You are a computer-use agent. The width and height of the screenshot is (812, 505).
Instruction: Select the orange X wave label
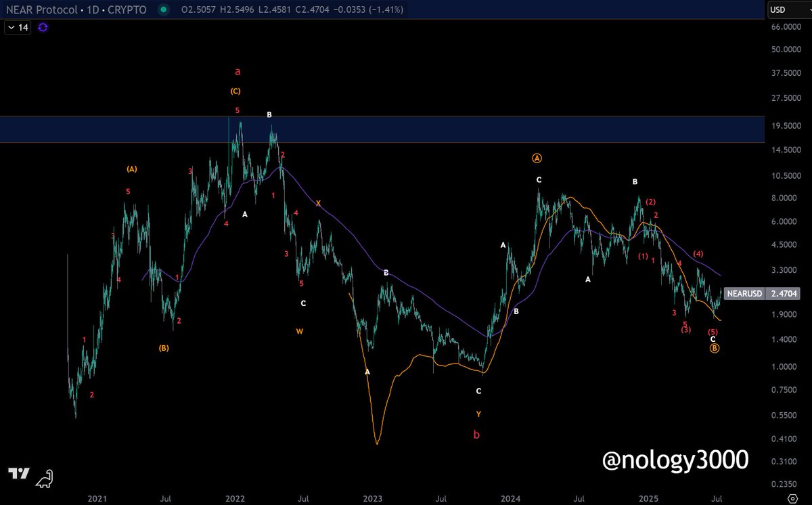pos(318,203)
